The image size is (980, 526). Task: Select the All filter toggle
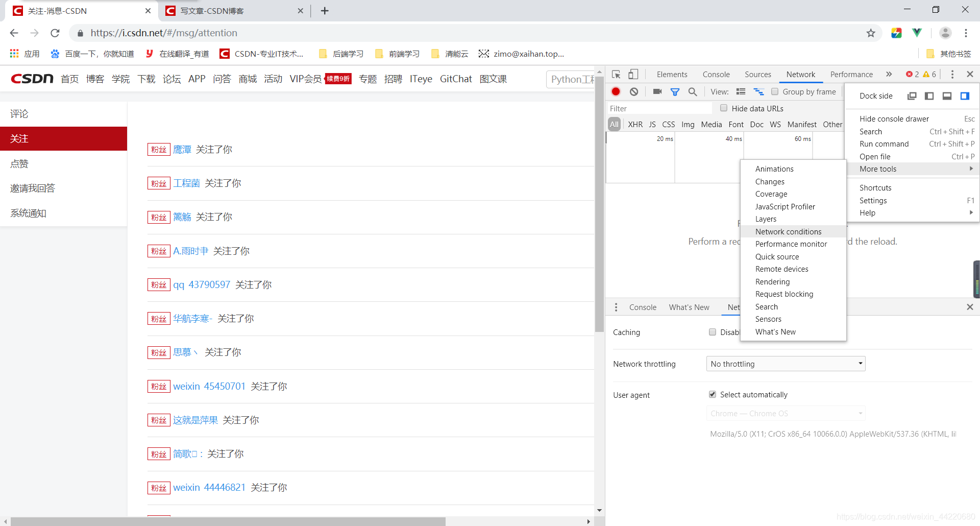click(x=614, y=124)
